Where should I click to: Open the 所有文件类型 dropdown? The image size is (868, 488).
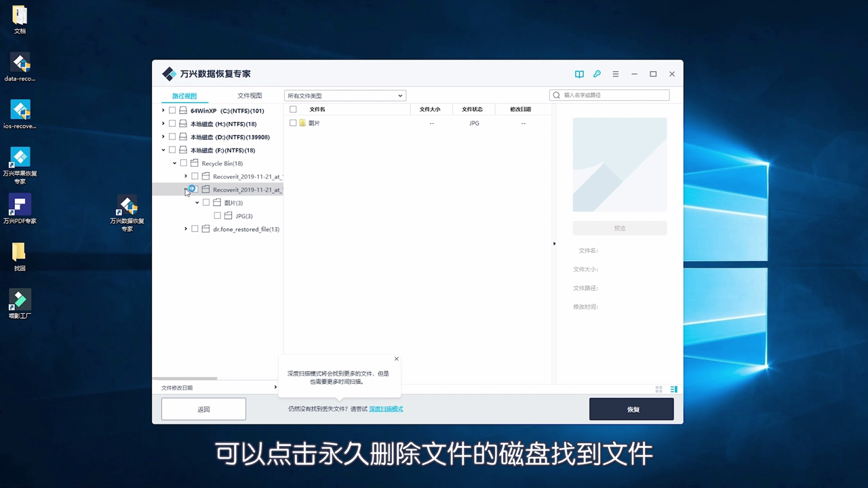(x=344, y=96)
